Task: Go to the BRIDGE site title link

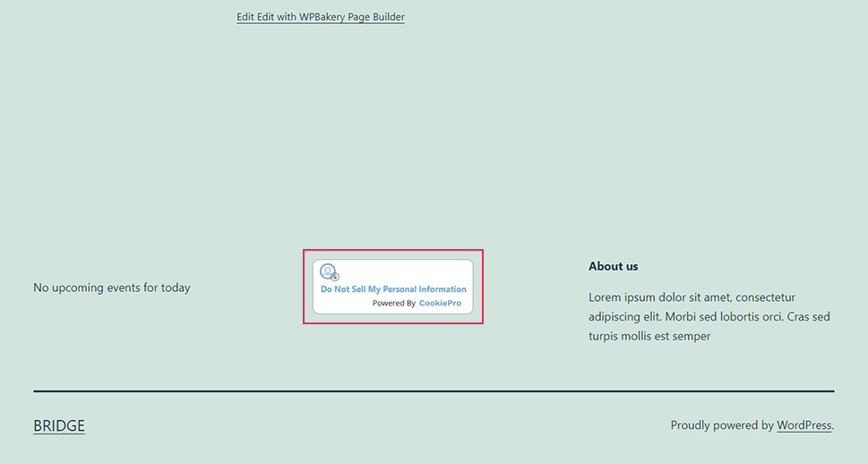Action: click(59, 425)
